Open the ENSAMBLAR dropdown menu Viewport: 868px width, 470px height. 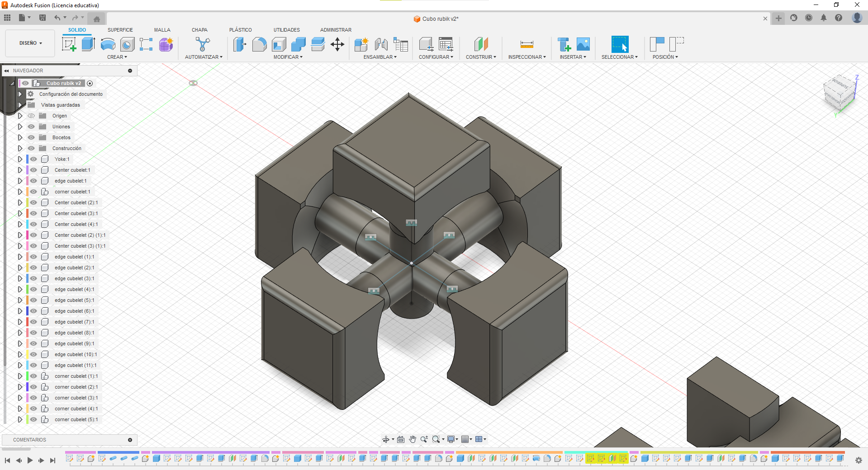coord(380,57)
